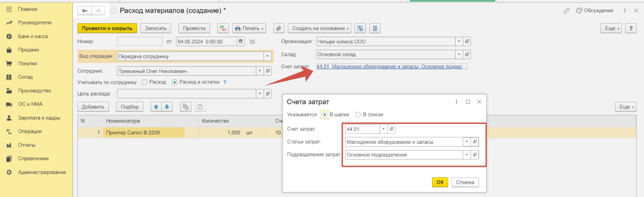Expand the Склад dropdown arrow
The image size is (644, 197).
tap(459, 54)
